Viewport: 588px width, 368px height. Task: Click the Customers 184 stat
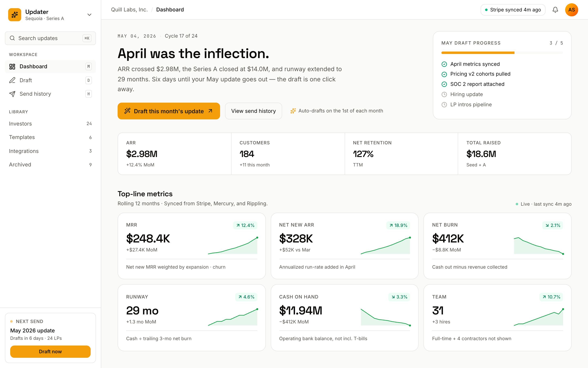coord(288,154)
